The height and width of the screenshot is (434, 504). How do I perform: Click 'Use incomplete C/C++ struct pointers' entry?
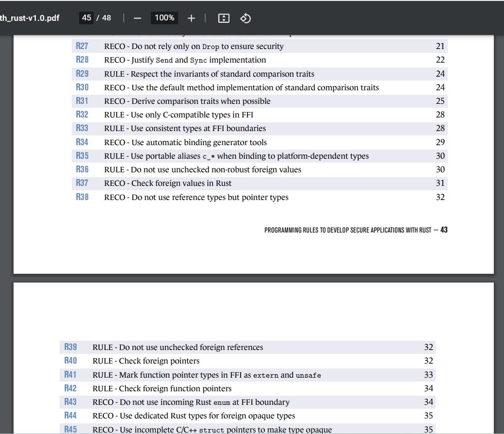pos(212,430)
